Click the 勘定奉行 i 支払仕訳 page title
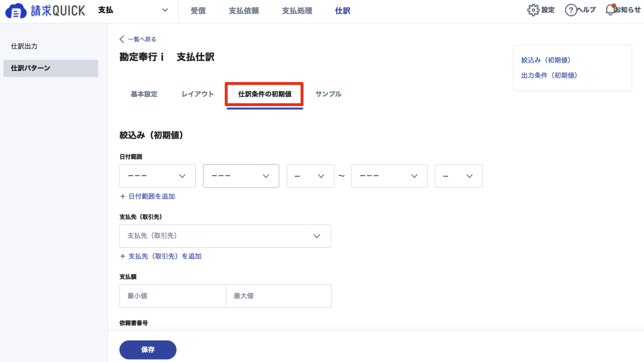The image size is (644, 362). pos(167,57)
